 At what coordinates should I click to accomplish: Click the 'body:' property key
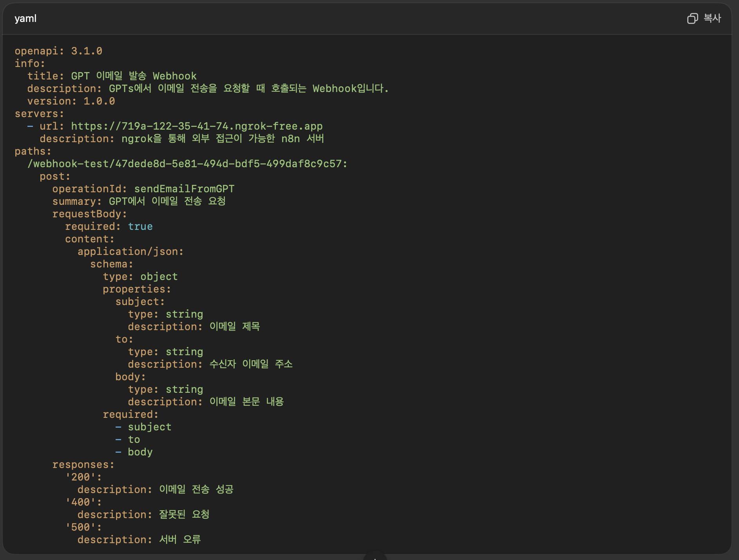click(130, 377)
